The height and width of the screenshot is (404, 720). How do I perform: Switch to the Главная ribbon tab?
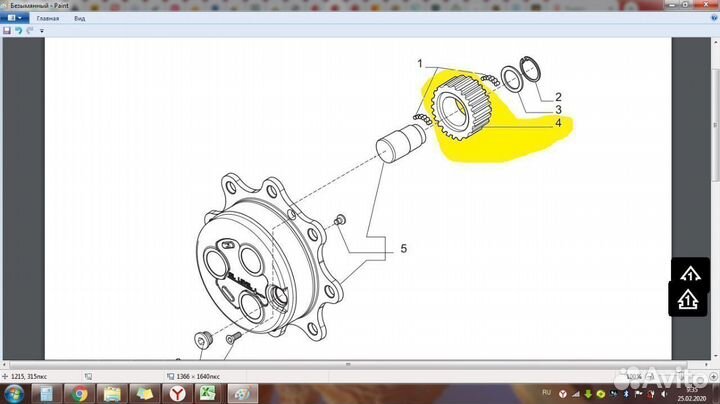pyautogui.click(x=46, y=18)
